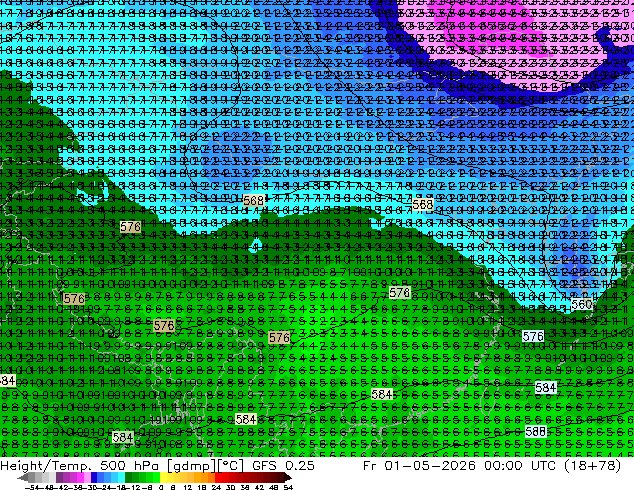Click the '500 hPa' level text
The width and height of the screenshot is (634, 490).
129,465
